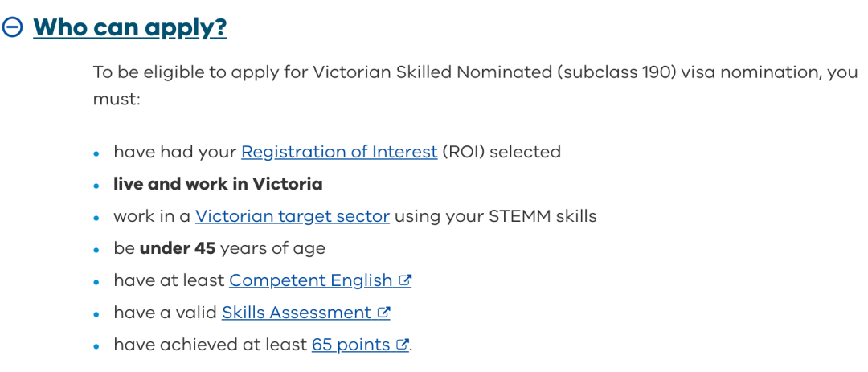Click bullet dot before Registration of Interest line
Viewport: 868px width, 372px height.
tap(97, 153)
